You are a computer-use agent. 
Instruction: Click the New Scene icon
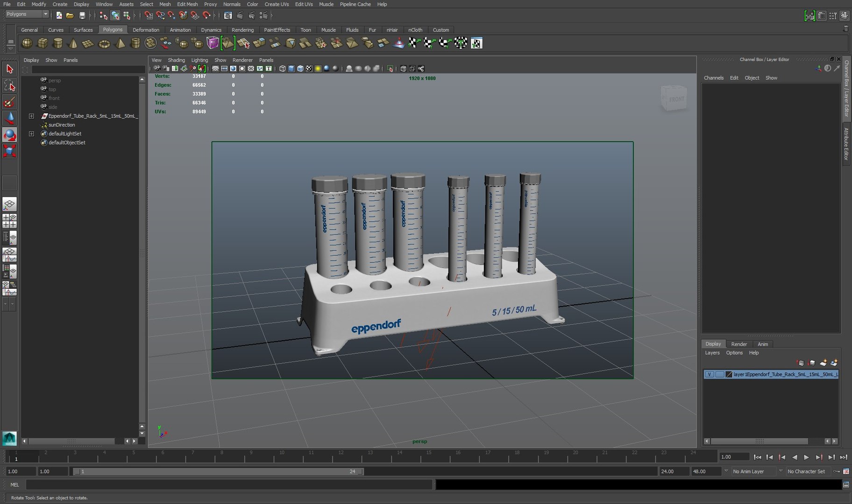click(59, 15)
